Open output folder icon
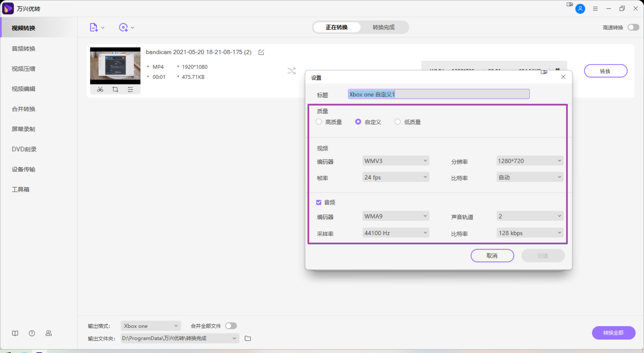 pos(248,338)
